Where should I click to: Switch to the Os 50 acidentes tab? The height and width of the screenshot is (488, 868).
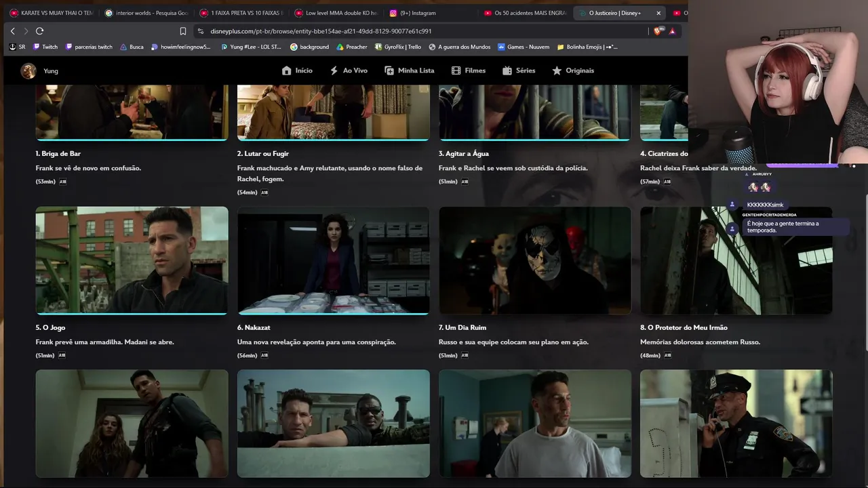[x=526, y=13]
